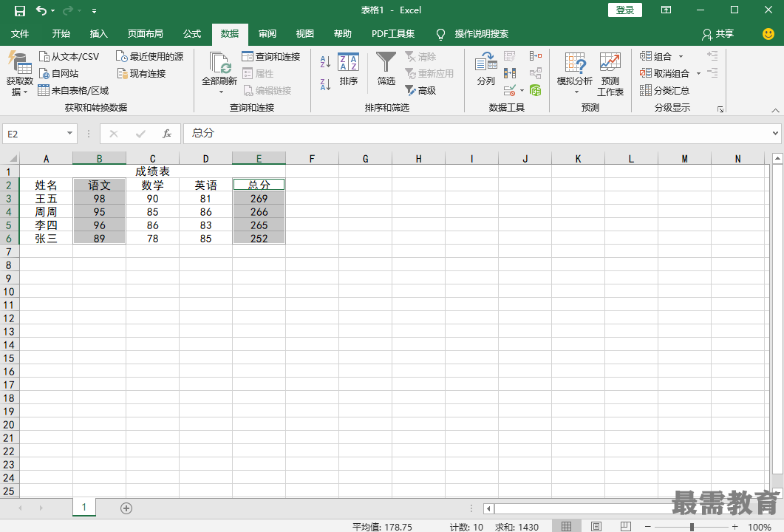The height and width of the screenshot is (532, 784).
Task: Switch to the 审阅 tab
Action: 267,33
